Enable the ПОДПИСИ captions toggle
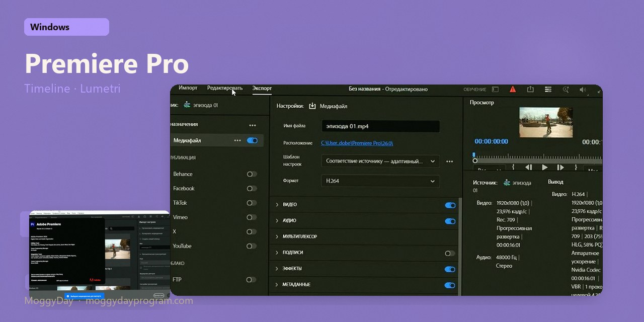The height and width of the screenshot is (322, 644). pyautogui.click(x=450, y=253)
